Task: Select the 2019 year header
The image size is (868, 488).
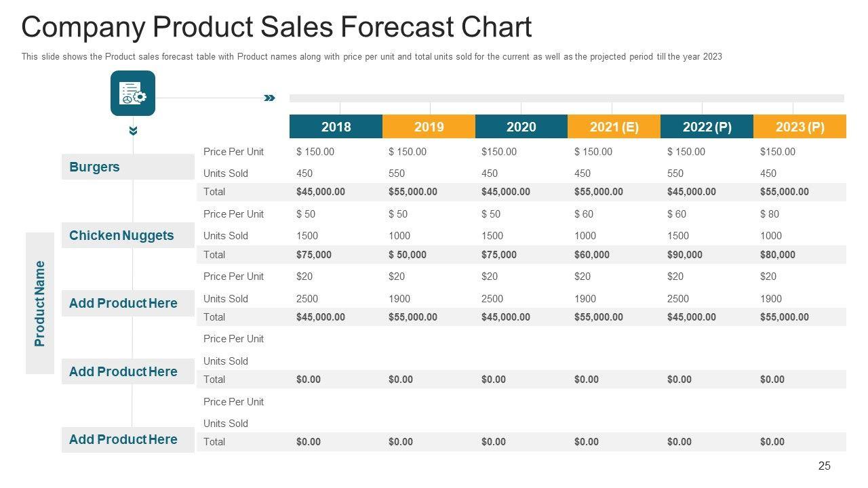Action: tap(429, 127)
